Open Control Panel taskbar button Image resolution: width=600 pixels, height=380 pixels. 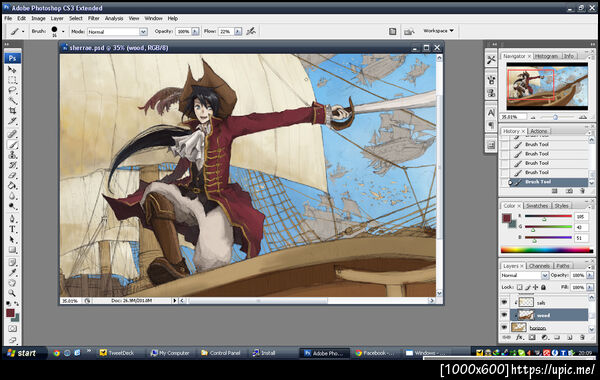221,353
